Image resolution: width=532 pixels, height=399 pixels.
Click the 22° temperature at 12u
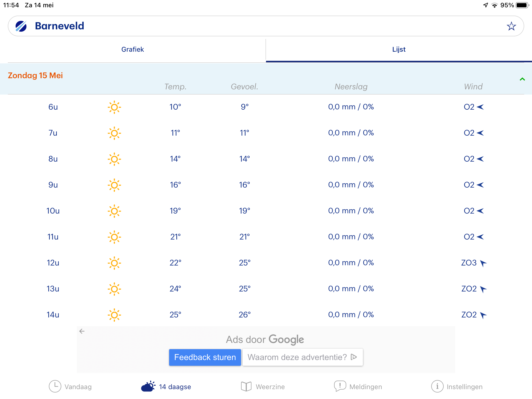pos(175,263)
